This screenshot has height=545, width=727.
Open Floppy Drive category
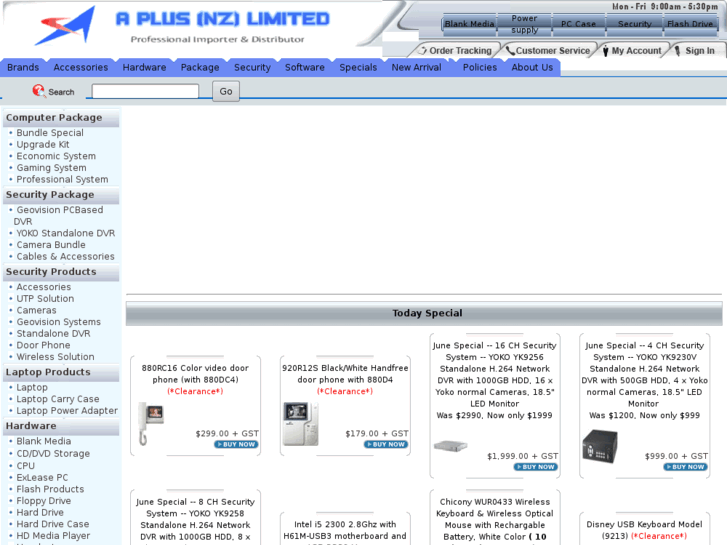click(x=44, y=501)
